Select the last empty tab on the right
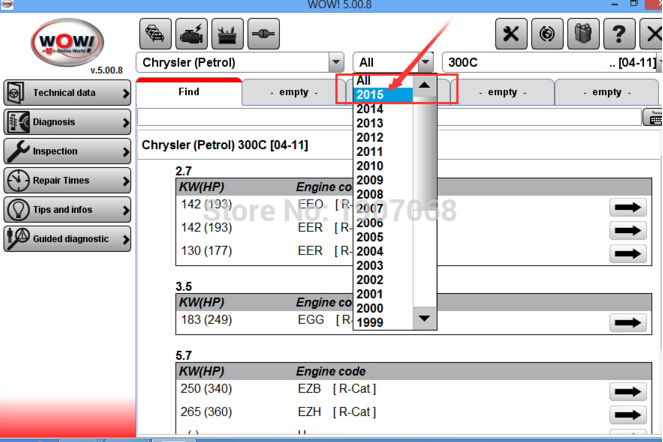This screenshot has height=442, width=663. [x=606, y=92]
